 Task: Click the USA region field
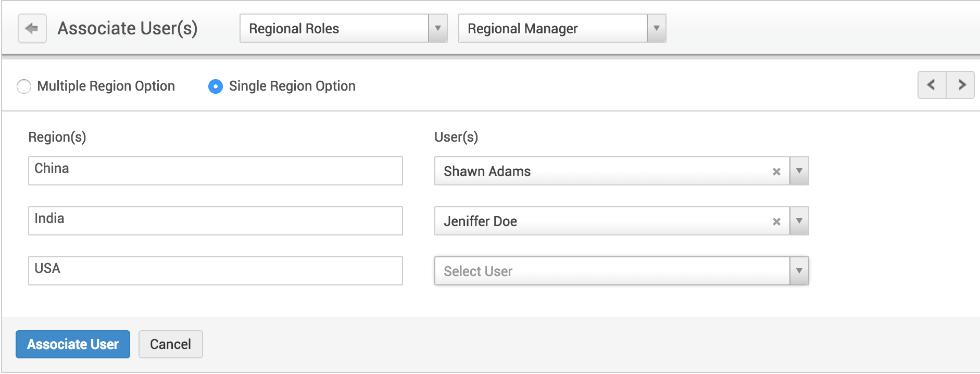point(215,270)
